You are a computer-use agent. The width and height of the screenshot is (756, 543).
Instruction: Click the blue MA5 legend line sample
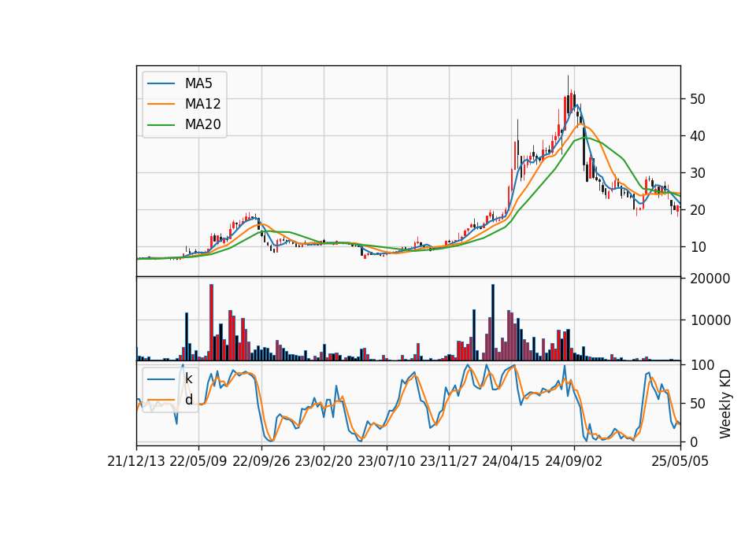point(161,83)
